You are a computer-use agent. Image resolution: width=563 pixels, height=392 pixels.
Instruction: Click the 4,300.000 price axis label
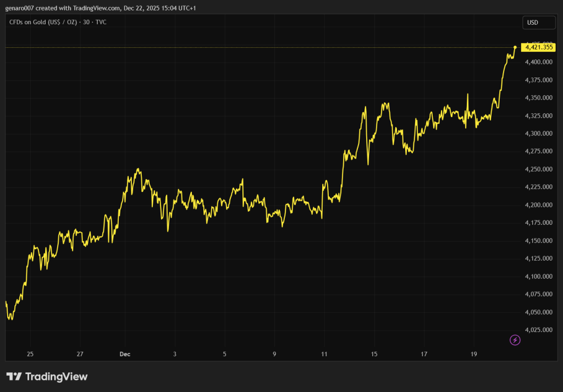click(539, 134)
